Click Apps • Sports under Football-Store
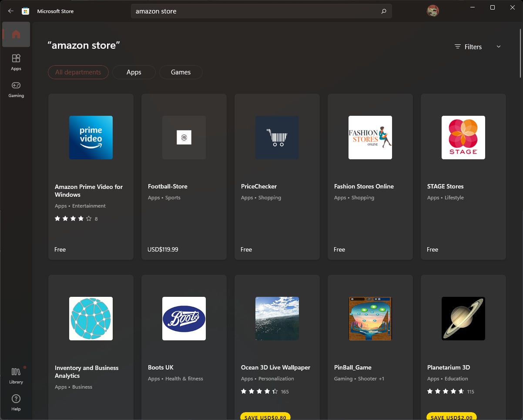Image resolution: width=523 pixels, height=420 pixels. [164, 198]
